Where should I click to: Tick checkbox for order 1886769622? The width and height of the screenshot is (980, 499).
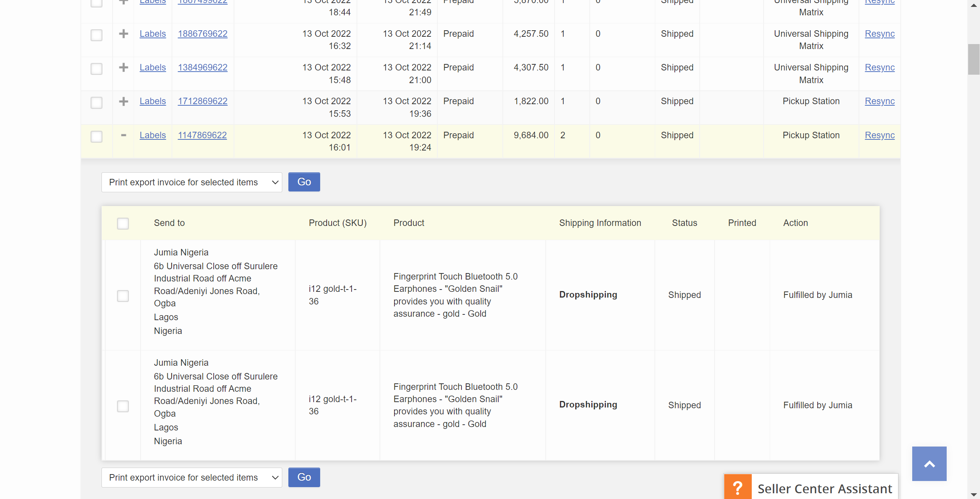[97, 35]
